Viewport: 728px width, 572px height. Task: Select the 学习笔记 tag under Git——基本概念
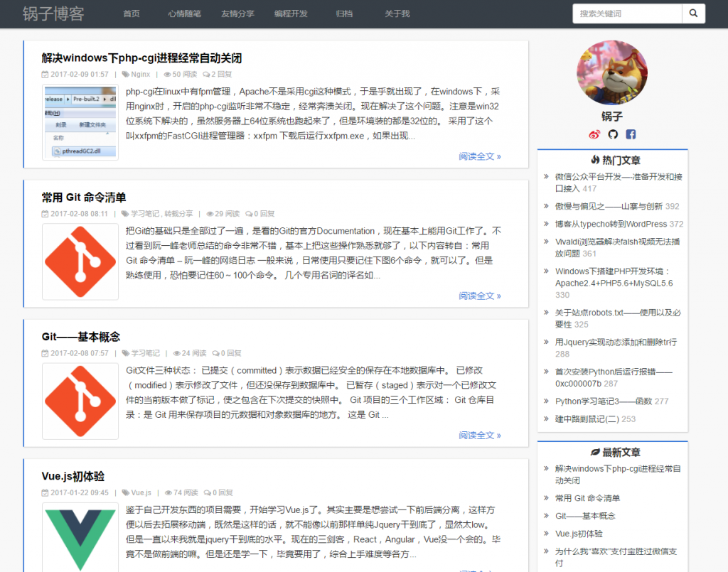tap(145, 353)
